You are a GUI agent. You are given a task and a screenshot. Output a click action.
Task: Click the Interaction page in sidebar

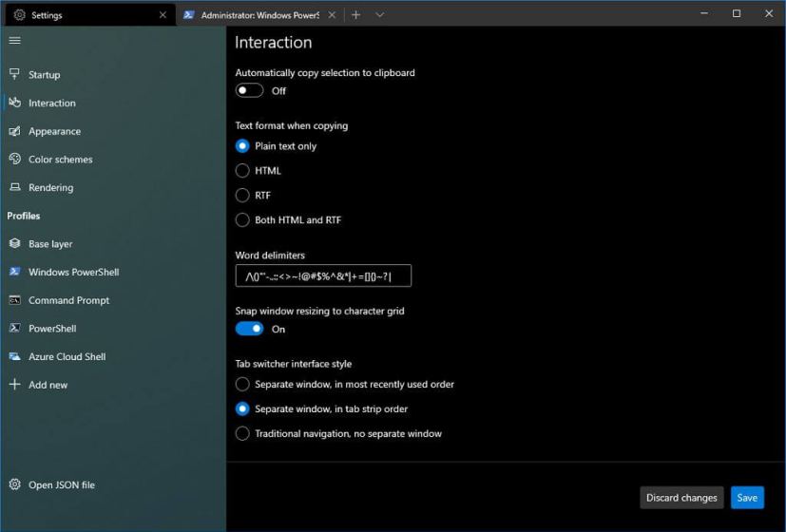point(113,103)
